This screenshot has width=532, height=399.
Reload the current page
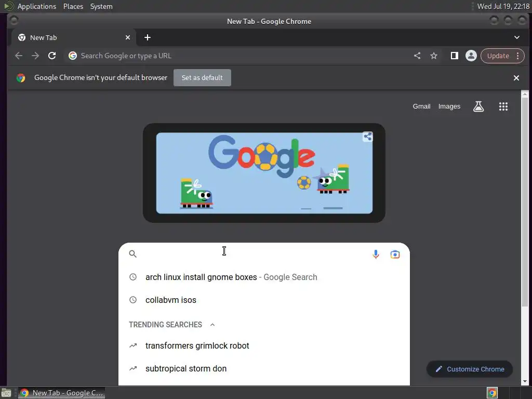pos(52,56)
